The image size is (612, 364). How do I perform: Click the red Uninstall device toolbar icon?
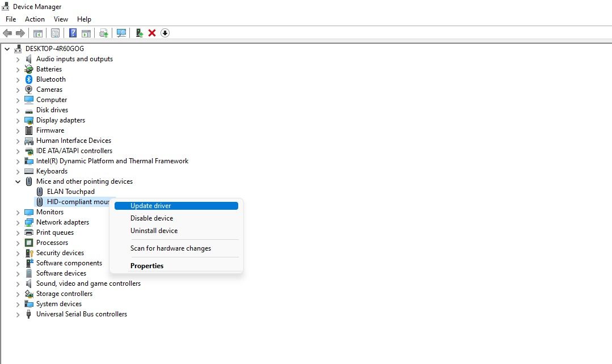(152, 32)
